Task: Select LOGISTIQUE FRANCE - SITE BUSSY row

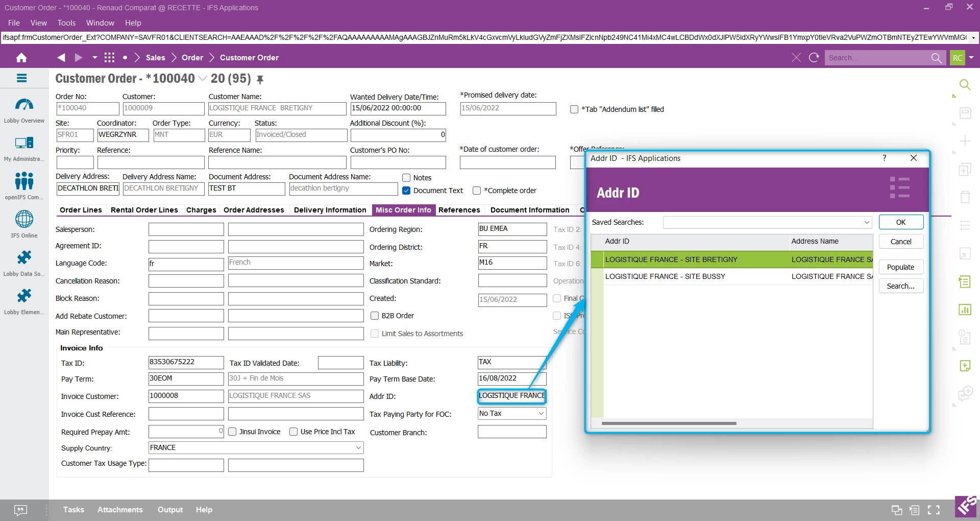Action: tap(665, 276)
